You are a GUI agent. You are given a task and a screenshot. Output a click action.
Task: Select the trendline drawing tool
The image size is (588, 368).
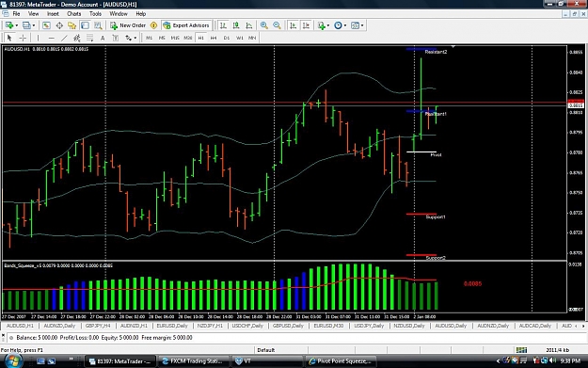64,38
